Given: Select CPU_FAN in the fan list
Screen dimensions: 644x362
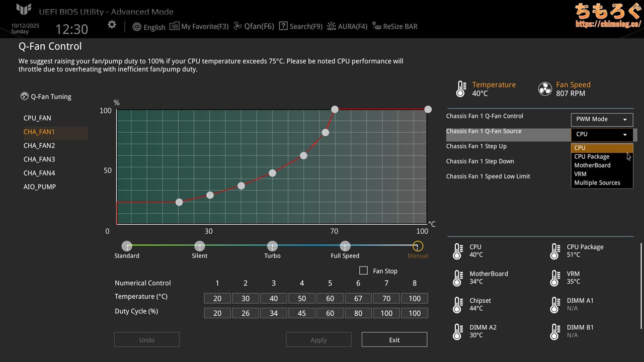Looking at the screenshot, I should [x=37, y=118].
